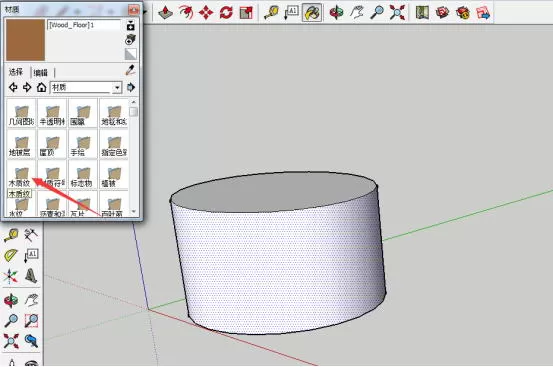Open the toolbar overflow arrow beside Push/Pull

(145, 13)
